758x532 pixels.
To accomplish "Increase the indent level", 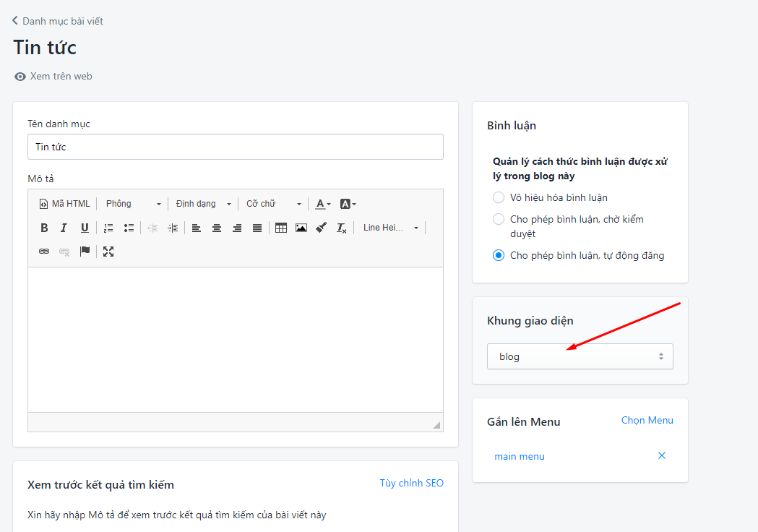I will 173,228.
